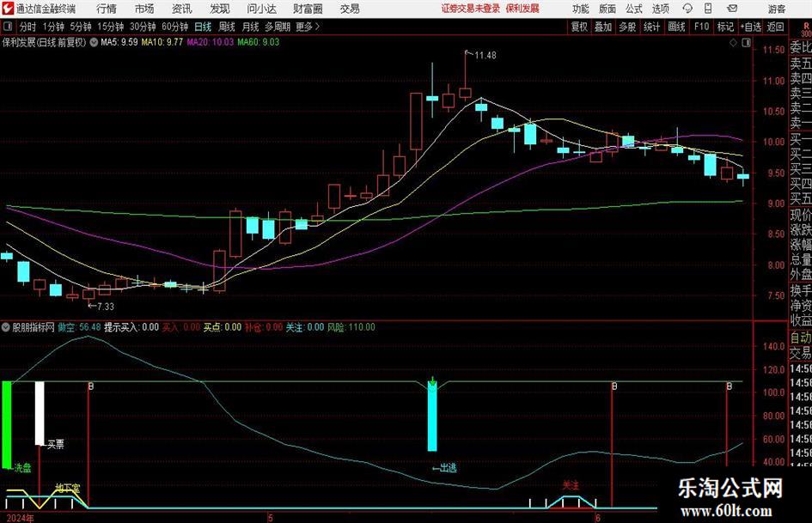This screenshot has height=523, width=812.
Task: Open the mail envelope icon
Action: tap(732, 9)
